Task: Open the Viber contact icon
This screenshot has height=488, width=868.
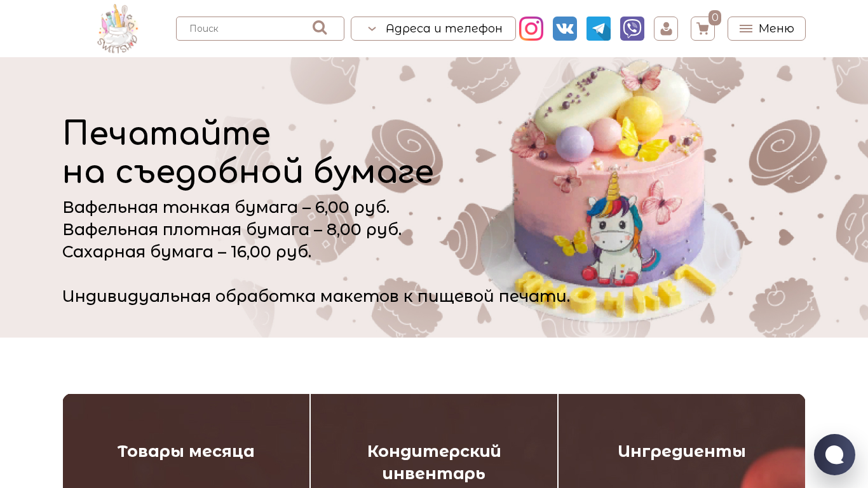Action: click(632, 29)
